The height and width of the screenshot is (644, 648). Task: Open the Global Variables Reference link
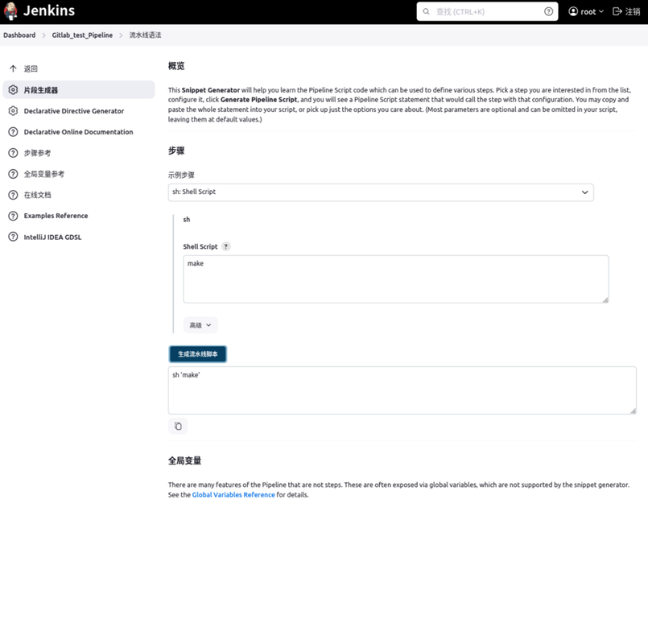233,495
